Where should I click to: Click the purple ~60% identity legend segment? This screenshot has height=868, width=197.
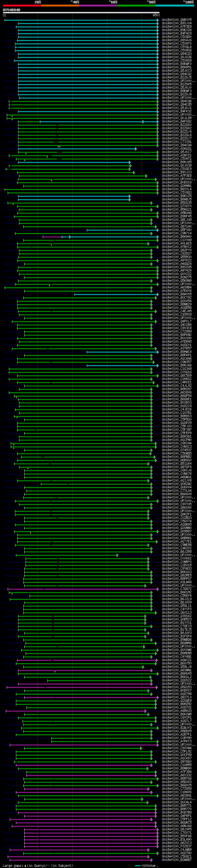98,6
